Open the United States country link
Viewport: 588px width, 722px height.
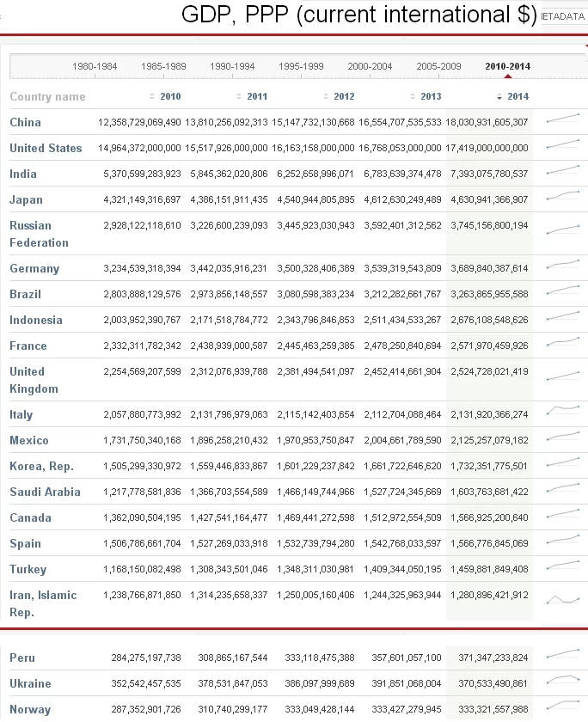pos(46,148)
